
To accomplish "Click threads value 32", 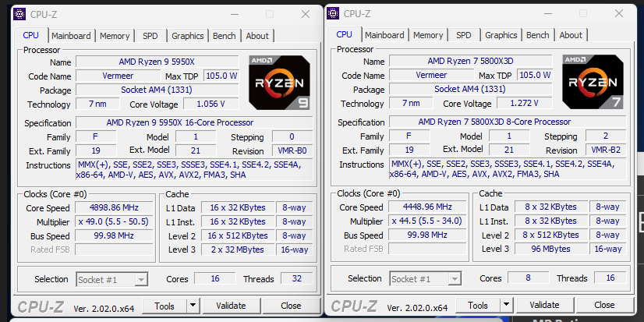I will (x=296, y=278).
